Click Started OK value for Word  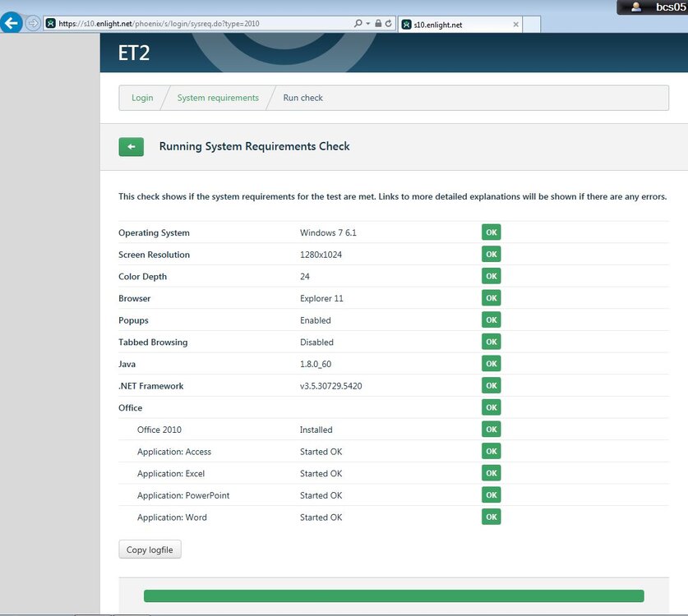(x=321, y=517)
